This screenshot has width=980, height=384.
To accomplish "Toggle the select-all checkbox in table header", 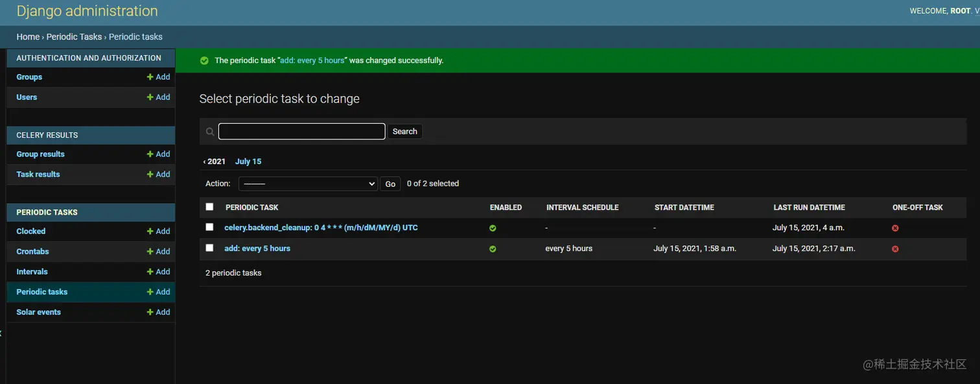I will (x=209, y=207).
